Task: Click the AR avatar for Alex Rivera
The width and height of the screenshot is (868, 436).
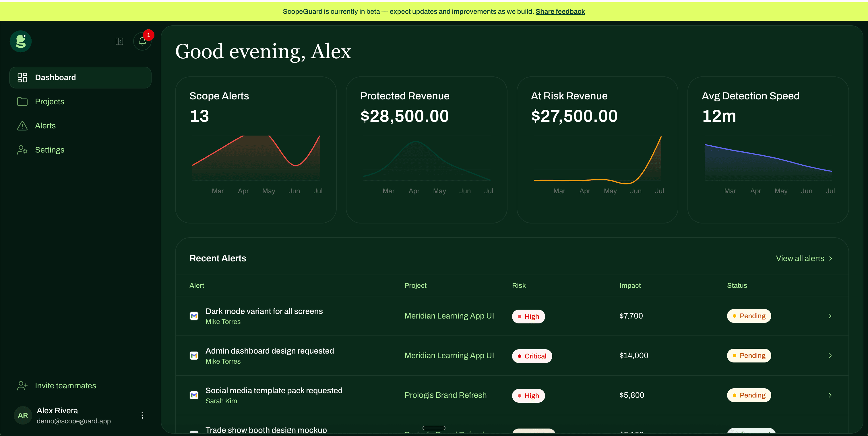Action: tap(23, 415)
